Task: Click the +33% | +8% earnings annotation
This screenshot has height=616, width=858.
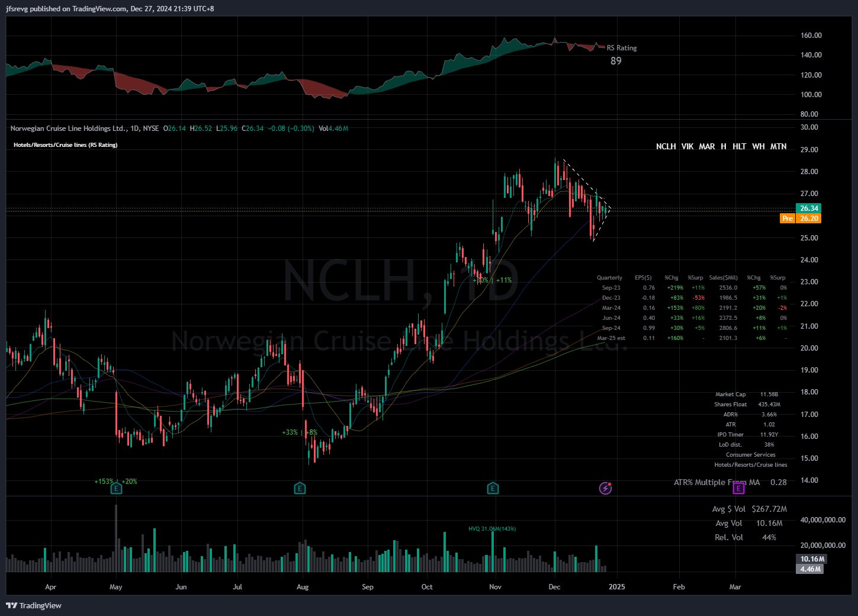Action: (x=300, y=432)
